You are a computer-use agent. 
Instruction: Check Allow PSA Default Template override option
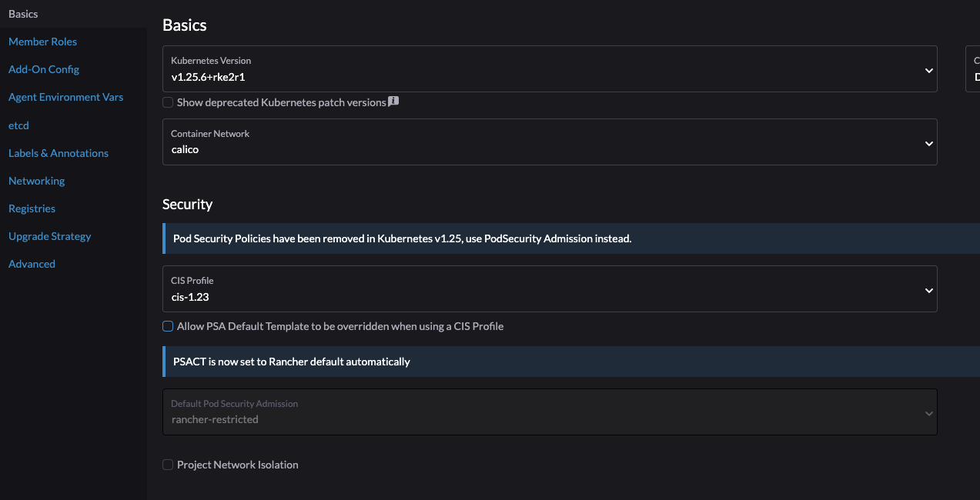[x=167, y=326]
